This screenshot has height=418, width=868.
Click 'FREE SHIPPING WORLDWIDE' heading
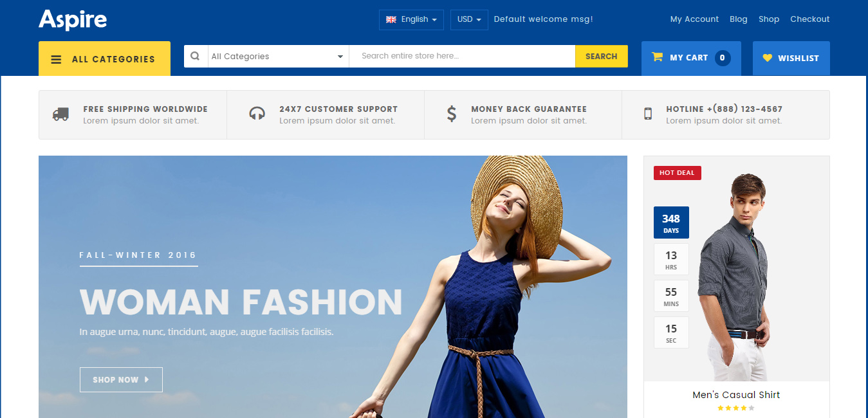(145, 109)
